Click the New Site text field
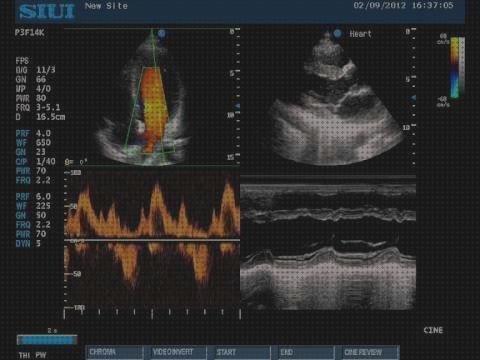The image size is (480, 360). pos(106,6)
